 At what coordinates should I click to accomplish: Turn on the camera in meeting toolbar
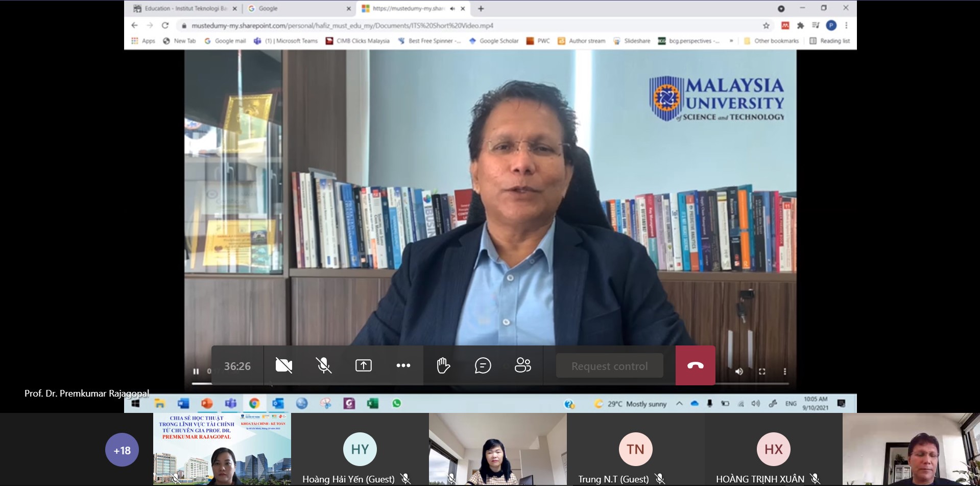coord(284,365)
